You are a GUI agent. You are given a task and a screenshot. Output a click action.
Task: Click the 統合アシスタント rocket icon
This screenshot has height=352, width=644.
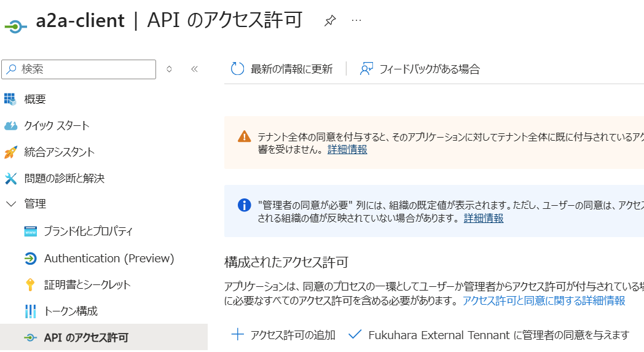tap(10, 152)
